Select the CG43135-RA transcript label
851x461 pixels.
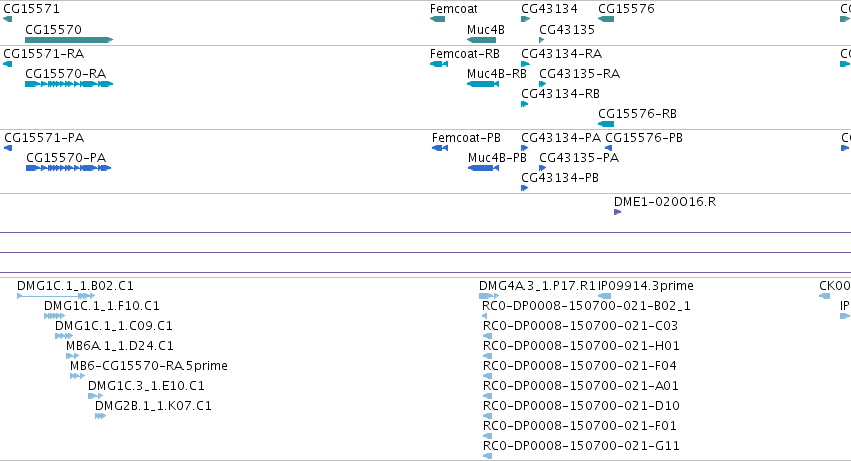point(580,74)
